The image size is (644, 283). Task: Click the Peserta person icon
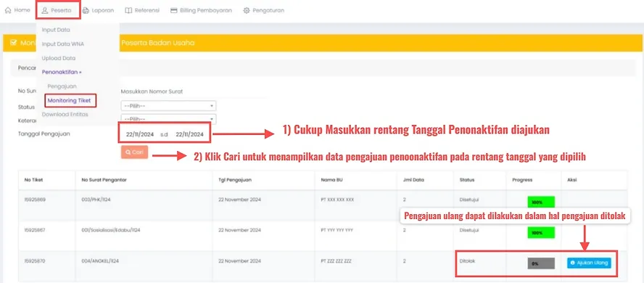click(x=45, y=10)
